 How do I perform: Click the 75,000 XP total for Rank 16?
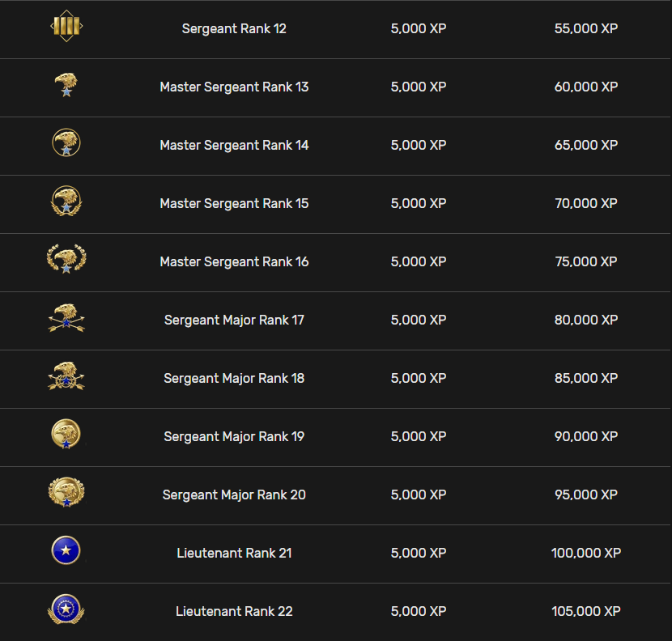[586, 262]
